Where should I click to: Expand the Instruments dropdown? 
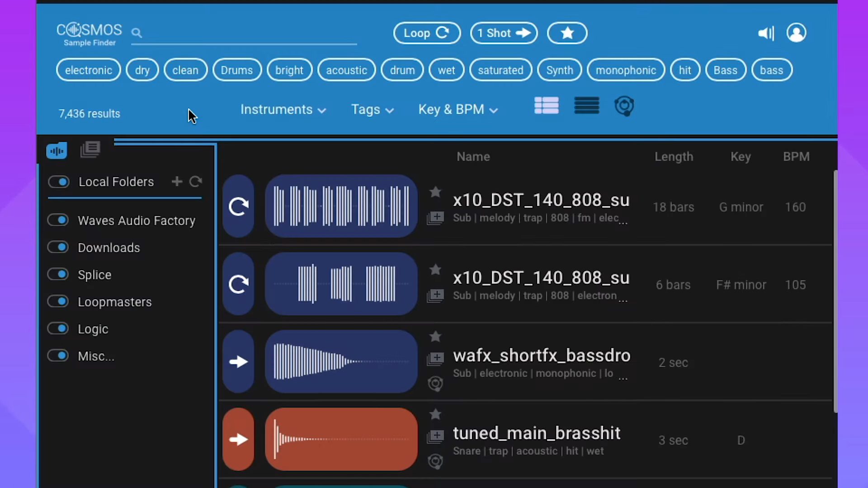(283, 110)
